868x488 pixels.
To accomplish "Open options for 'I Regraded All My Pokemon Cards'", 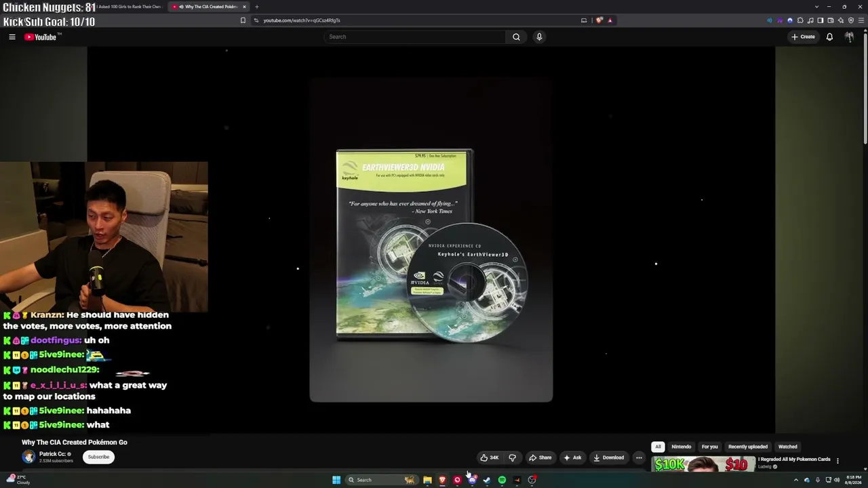I will [x=837, y=461].
